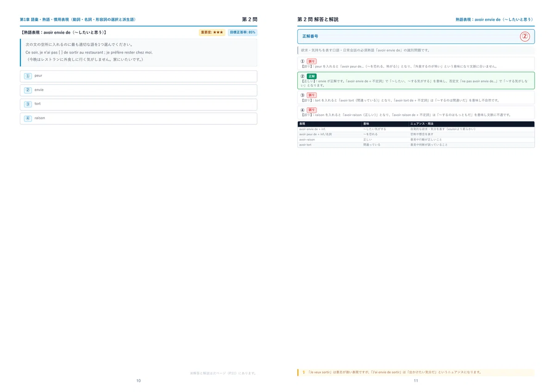Select answer option ② envie
This screenshot has width=555, height=392.
[138, 90]
